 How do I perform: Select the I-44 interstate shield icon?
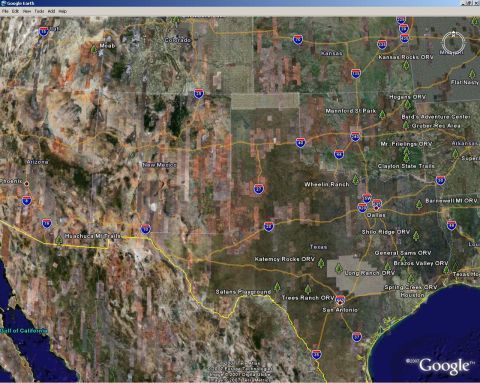pos(339,155)
